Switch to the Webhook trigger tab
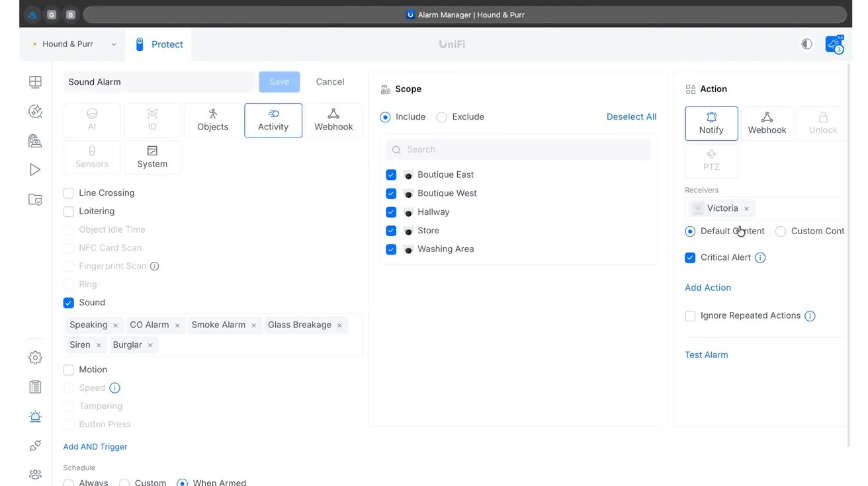 pos(333,120)
